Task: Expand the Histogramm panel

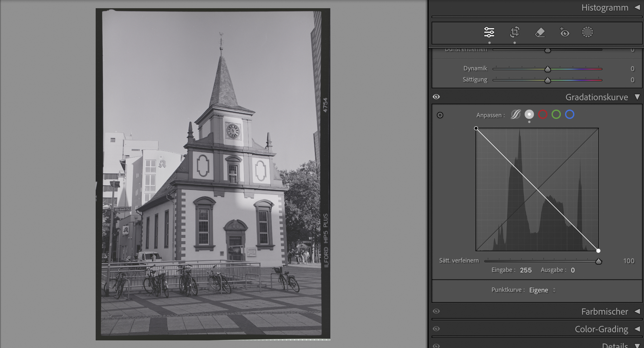Action: click(637, 8)
